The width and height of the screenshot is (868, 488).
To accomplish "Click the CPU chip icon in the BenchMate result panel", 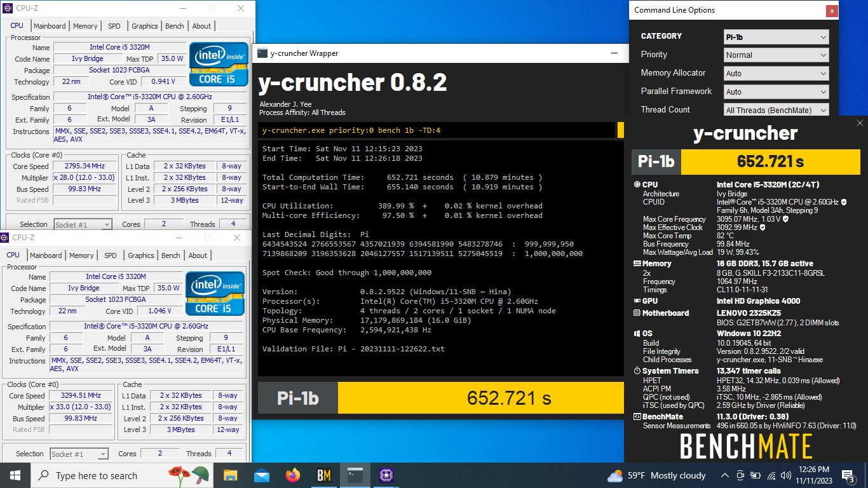I will pos(637,185).
